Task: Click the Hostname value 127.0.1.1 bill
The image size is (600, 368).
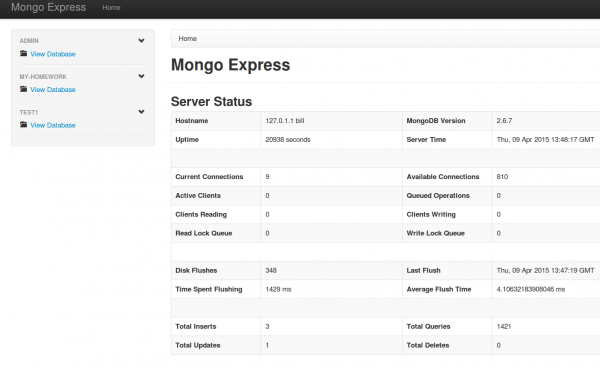Action: pos(285,120)
